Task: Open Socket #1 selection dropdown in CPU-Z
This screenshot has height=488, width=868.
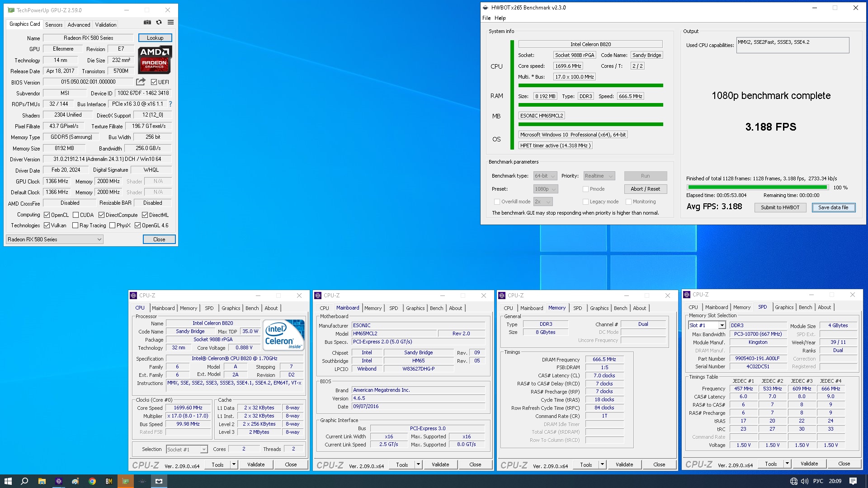Action: tap(187, 450)
